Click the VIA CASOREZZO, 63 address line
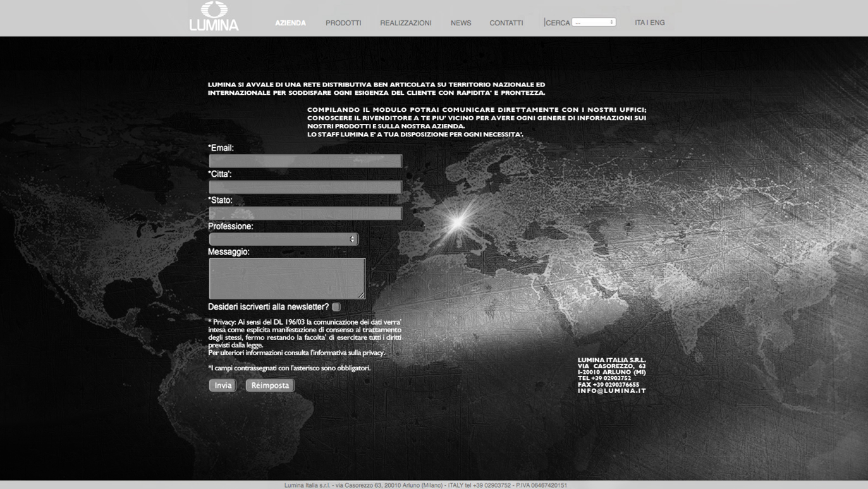The width and height of the screenshot is (868, 489). pos(612,366)
